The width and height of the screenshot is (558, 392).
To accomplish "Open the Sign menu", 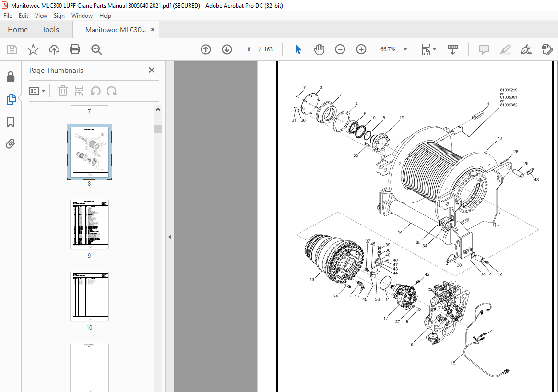I will coord(59,16).
